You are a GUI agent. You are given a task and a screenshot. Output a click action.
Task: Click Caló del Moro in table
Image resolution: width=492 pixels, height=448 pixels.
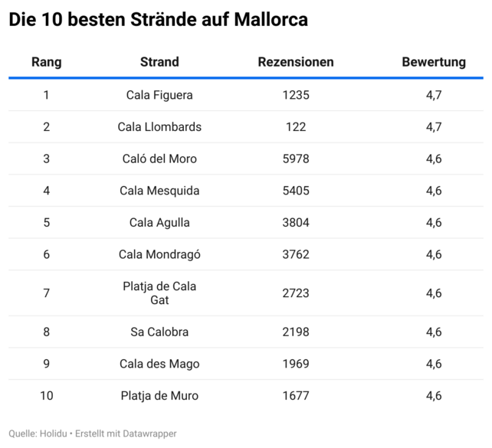(x=159, y=159)
